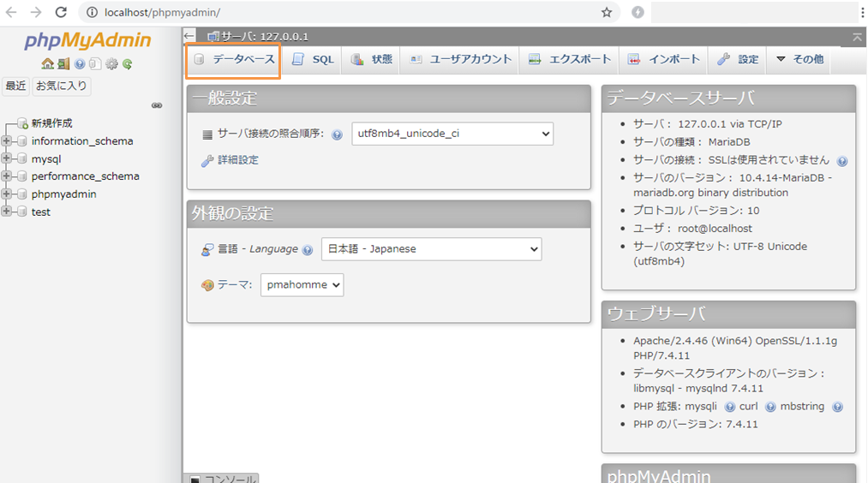This screenshot has width=868, height=483.
Task: Click 最近 recent button
Action: tap(15, 86)
